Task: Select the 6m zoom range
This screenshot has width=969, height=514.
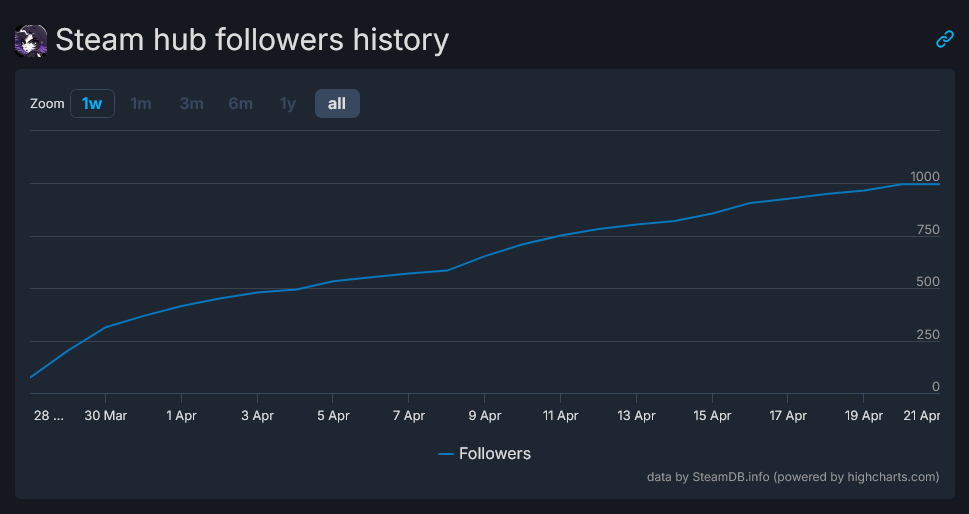Action: pos(240,103)
